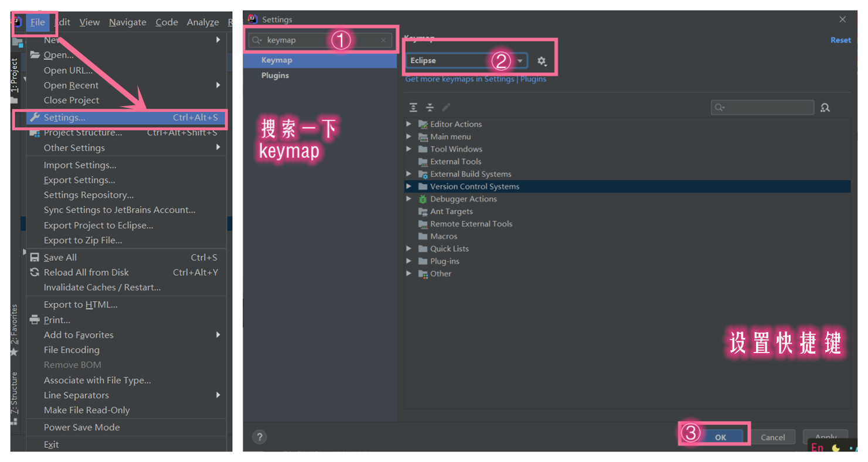Screen dimensions: 868x462
Task: Expand Version Control Systems node
Action: tap(409, 186)
